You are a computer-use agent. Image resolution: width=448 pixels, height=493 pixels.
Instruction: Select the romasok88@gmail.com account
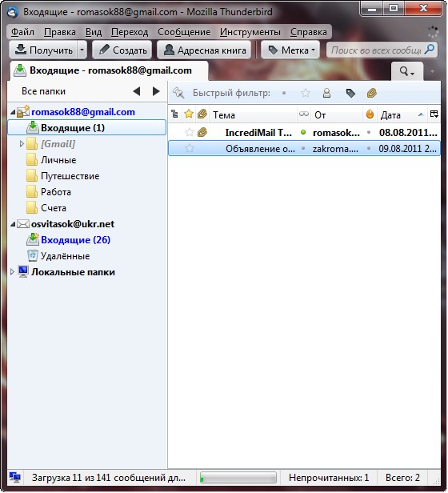[x=83, y=112]
